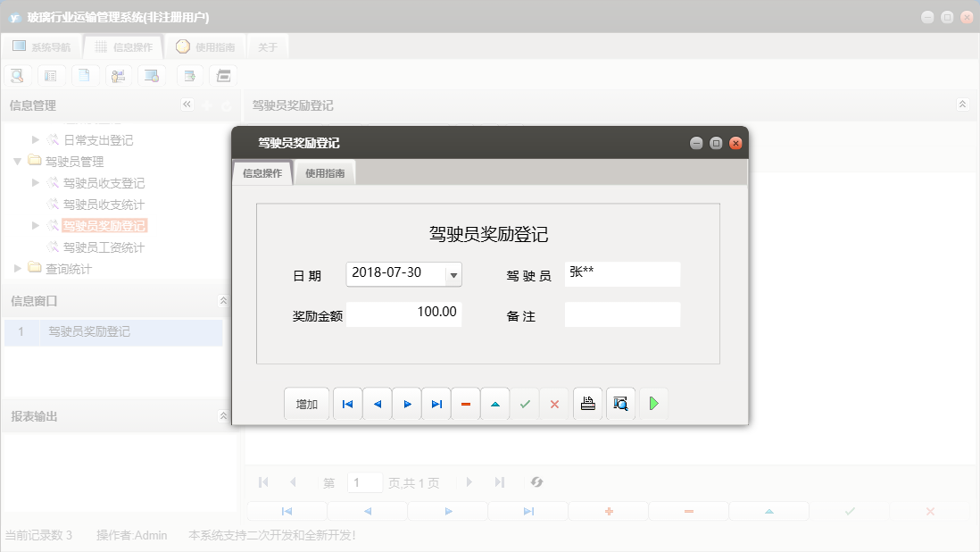
Task: Collapse the 驾驶员管理 folder in the tree
Action: click(18, 162)
